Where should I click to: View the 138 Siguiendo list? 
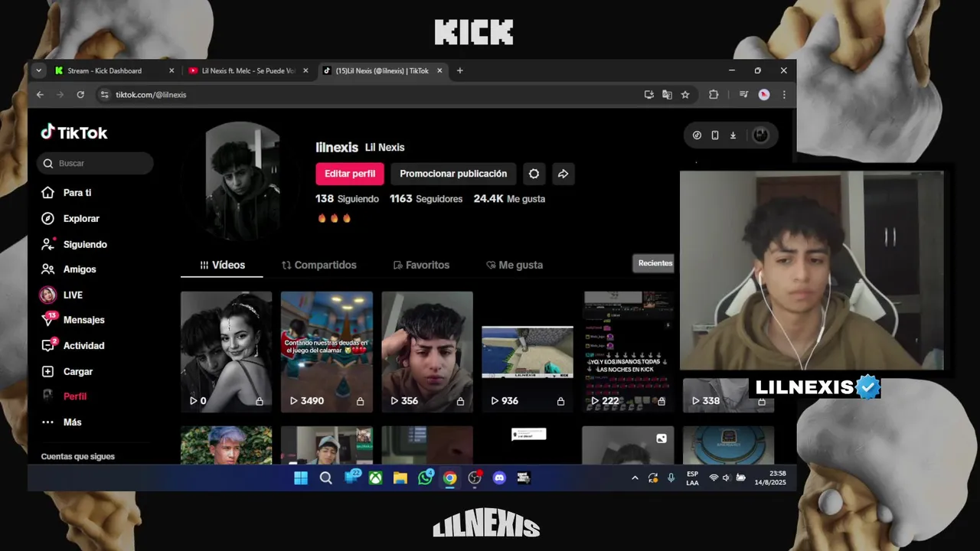[x=347, y=199]
